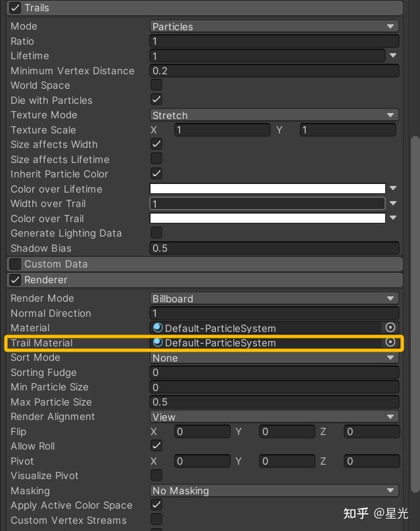Click the Pivot Z field
This screenshot has height=531, width=420.
[372, 461]
